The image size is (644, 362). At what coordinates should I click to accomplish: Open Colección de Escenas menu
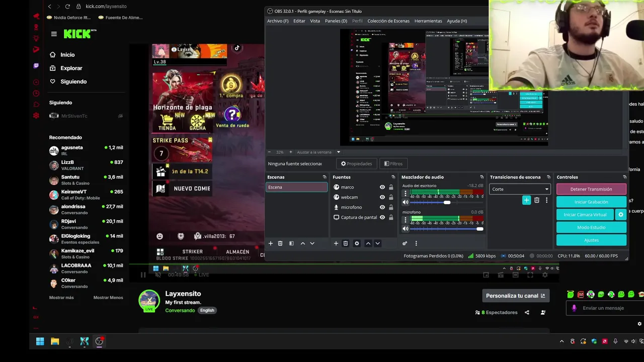(388, 21)
